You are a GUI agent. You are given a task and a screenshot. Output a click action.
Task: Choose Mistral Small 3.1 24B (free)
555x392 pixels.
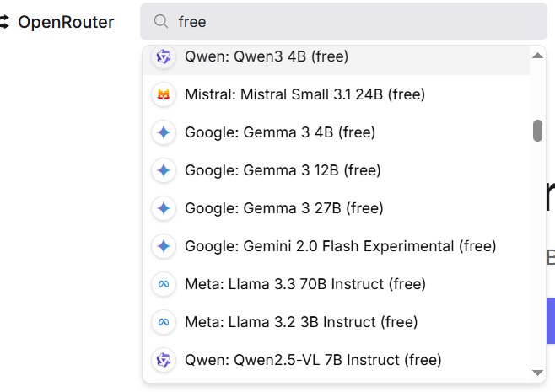(304, 94)
